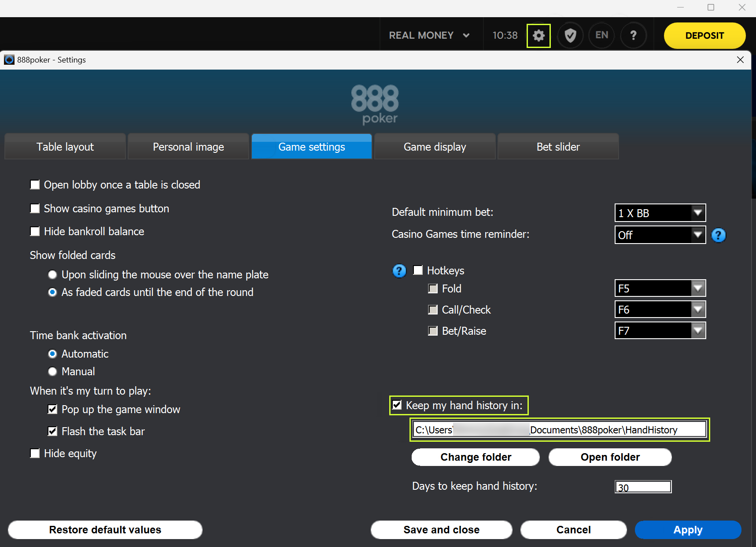Click Restore default values
Image resolution: width=756 pixels, height=547 pixels.
[105, 530]
